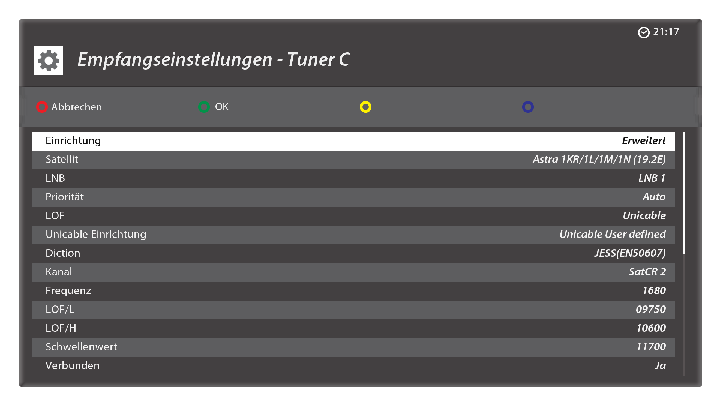
Task: Cancel with the Abbrechen label
Action: click(76, 107)
